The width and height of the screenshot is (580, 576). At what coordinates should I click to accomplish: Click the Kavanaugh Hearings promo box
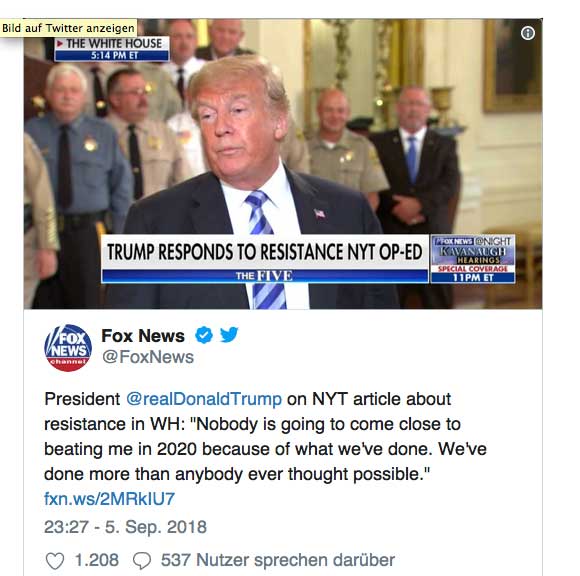(473, 259)
